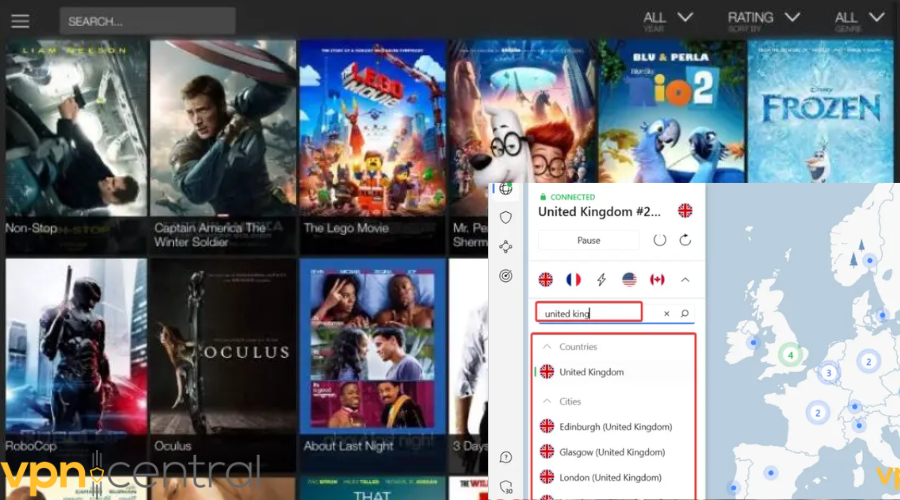Clear the VPN search text with X

(667, 314)
